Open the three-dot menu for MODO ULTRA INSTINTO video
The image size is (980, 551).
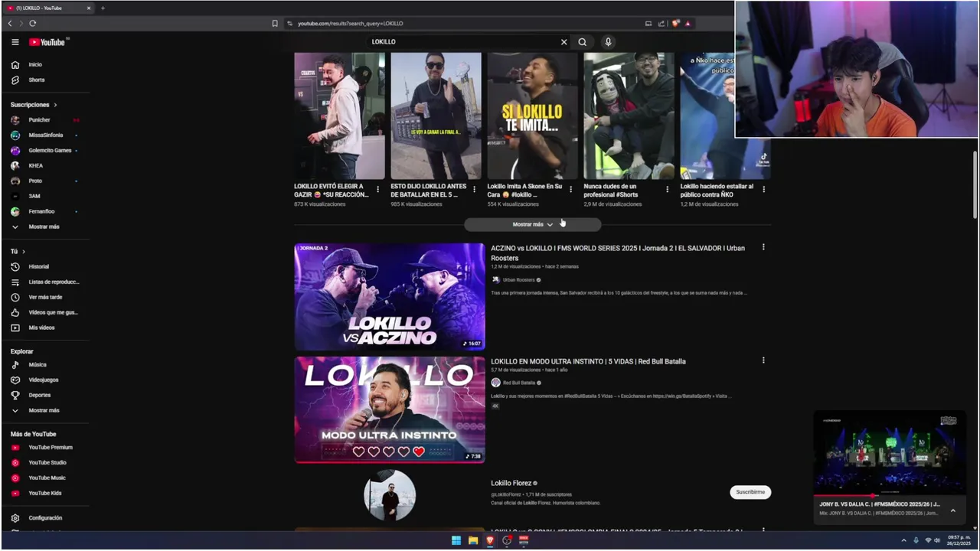(x=763, y=360)
